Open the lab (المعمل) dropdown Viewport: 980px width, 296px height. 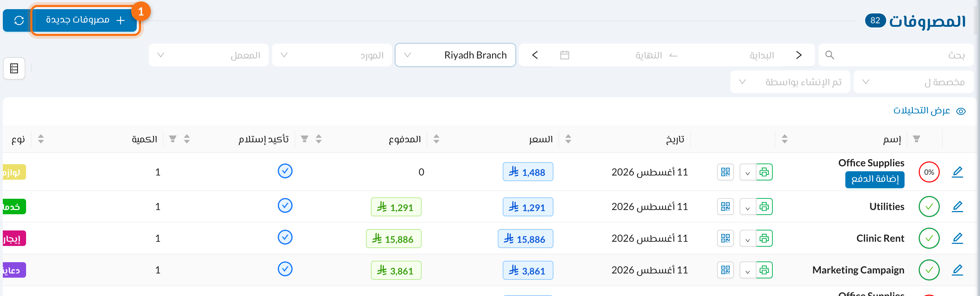point(208,55)
